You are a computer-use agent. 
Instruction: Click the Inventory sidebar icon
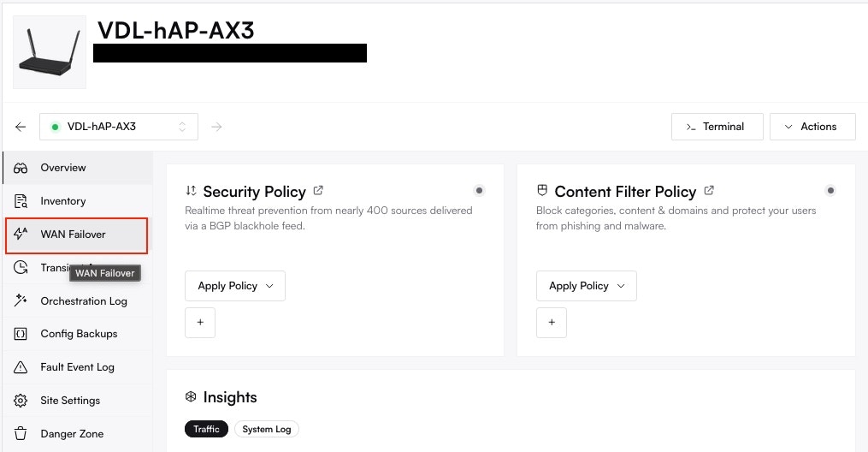(21, 201)
